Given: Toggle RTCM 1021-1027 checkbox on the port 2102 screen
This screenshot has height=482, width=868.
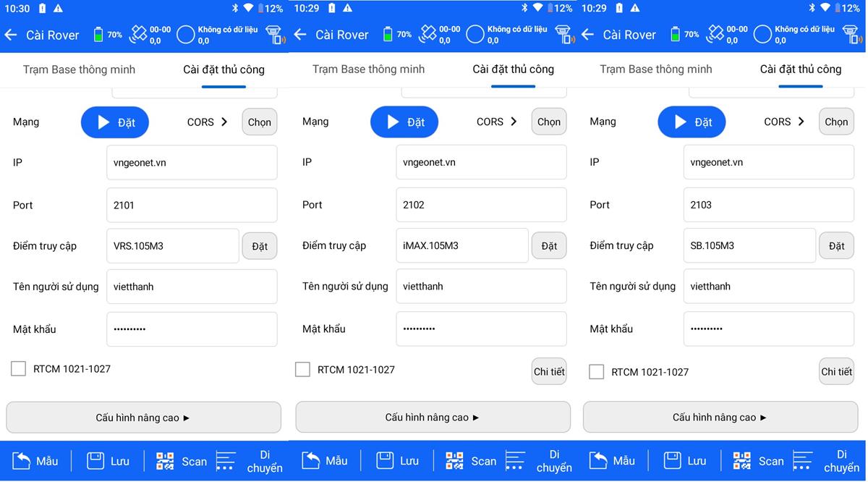Looking at the screenshot, I should point(302,370).
